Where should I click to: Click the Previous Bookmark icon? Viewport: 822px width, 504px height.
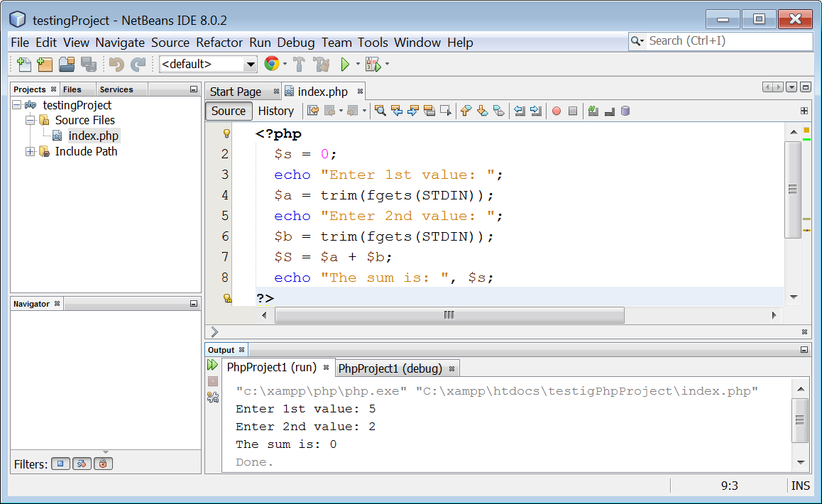coord(466,111)
